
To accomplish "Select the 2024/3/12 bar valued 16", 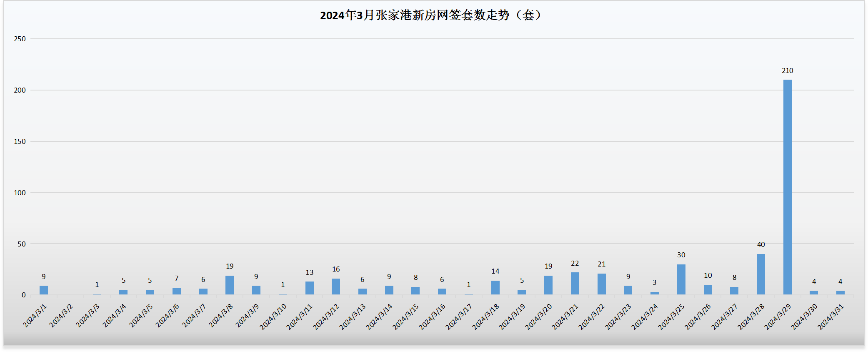I will (x=336, y=287).
